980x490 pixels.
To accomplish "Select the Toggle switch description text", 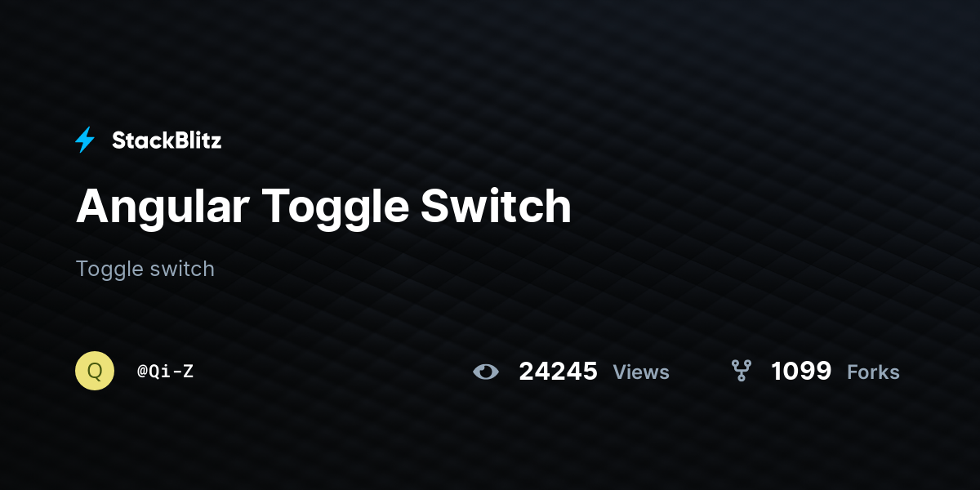I will (145, 269).
